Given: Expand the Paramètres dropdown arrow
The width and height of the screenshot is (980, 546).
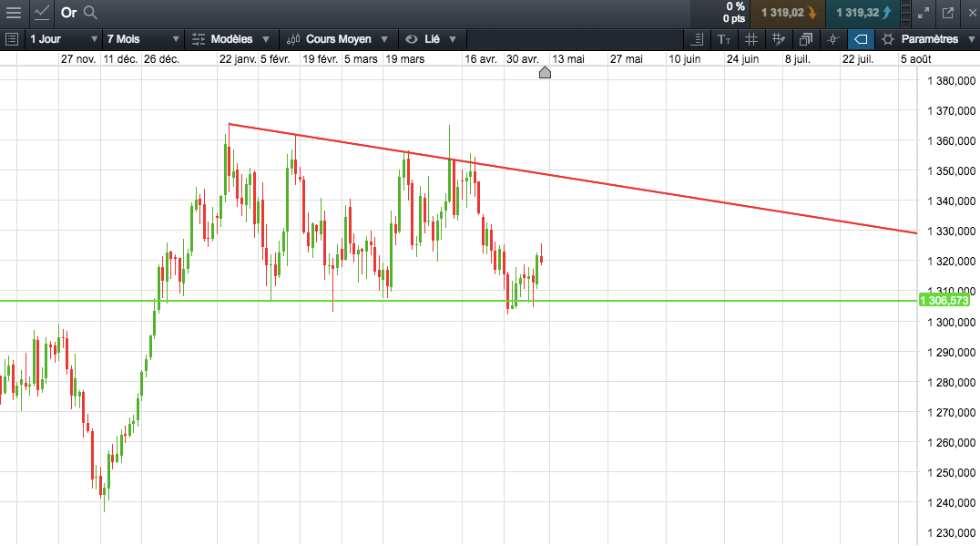Looking at the screenshot, I should (972, 39).
